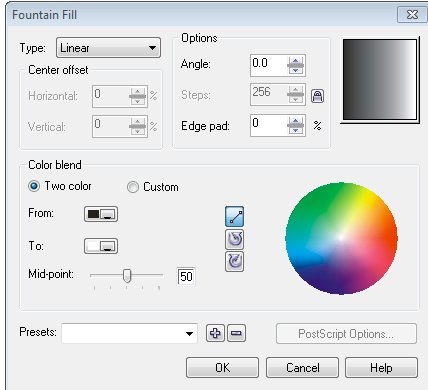
Task: Open the From color picker
Action: pyautogui.click(x=101, y=214)
